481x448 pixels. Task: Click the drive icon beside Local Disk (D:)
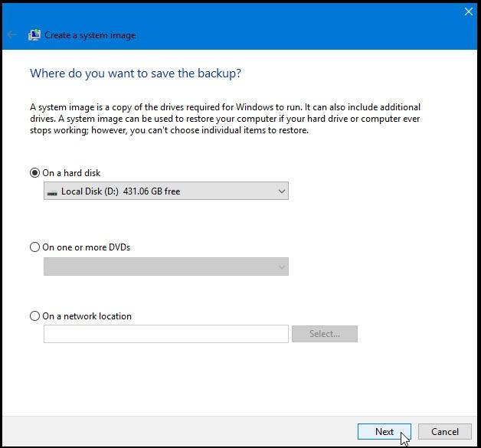tap(51, 191)
